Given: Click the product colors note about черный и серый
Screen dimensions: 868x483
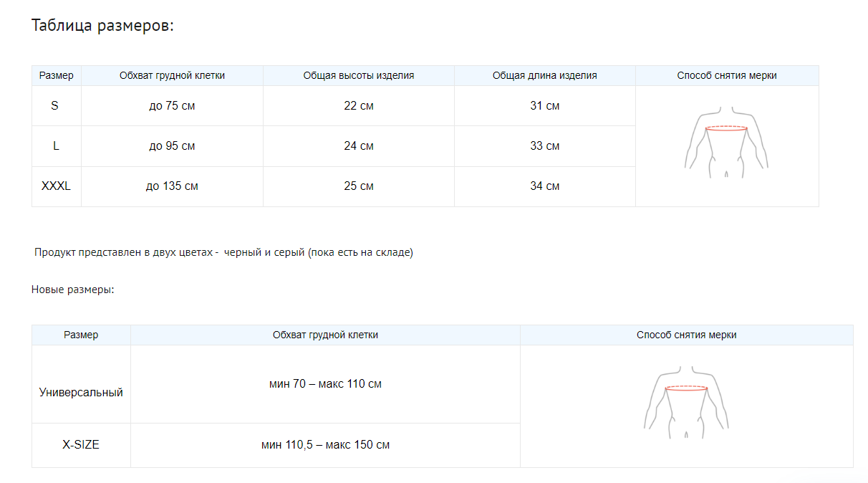Looking at the screenshot, I should point(223,253).
